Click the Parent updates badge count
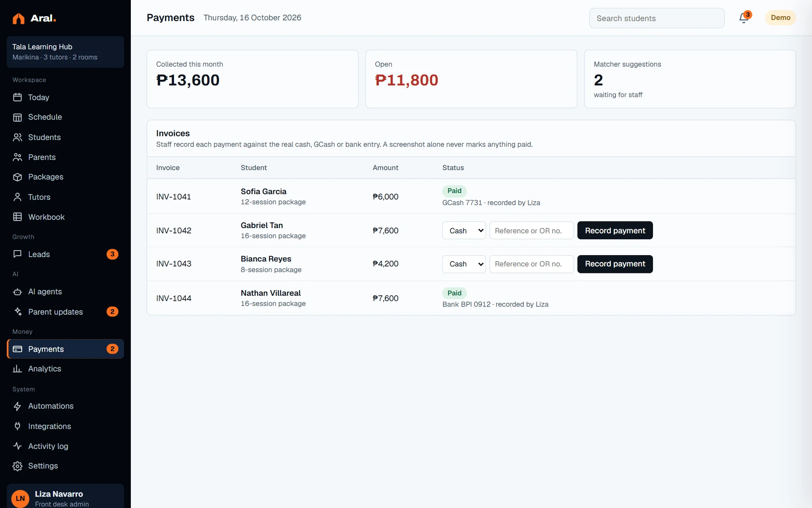This screenshot has width=812, height=508. pos(112,312)
